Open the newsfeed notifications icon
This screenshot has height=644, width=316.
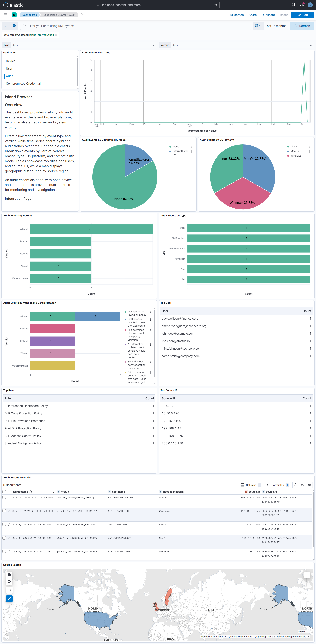tap(302, 5)
